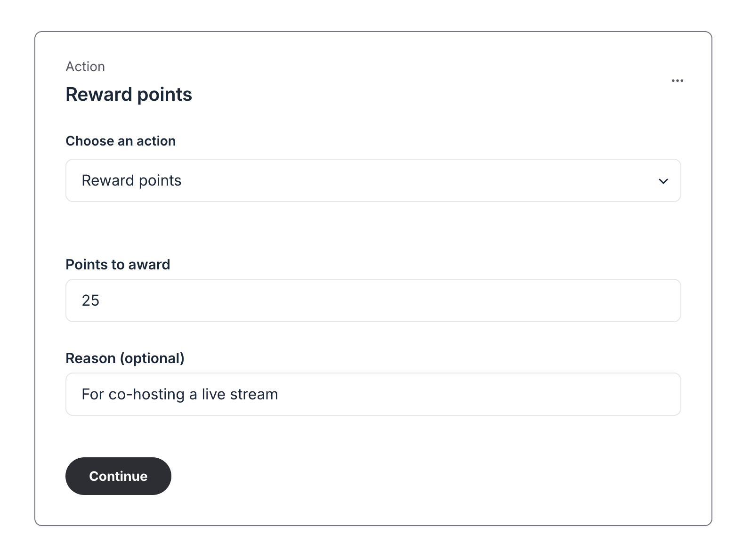Click the 'Points to award' input field
743x560 pixels.
pyautogui.click(x=373, y=300)
